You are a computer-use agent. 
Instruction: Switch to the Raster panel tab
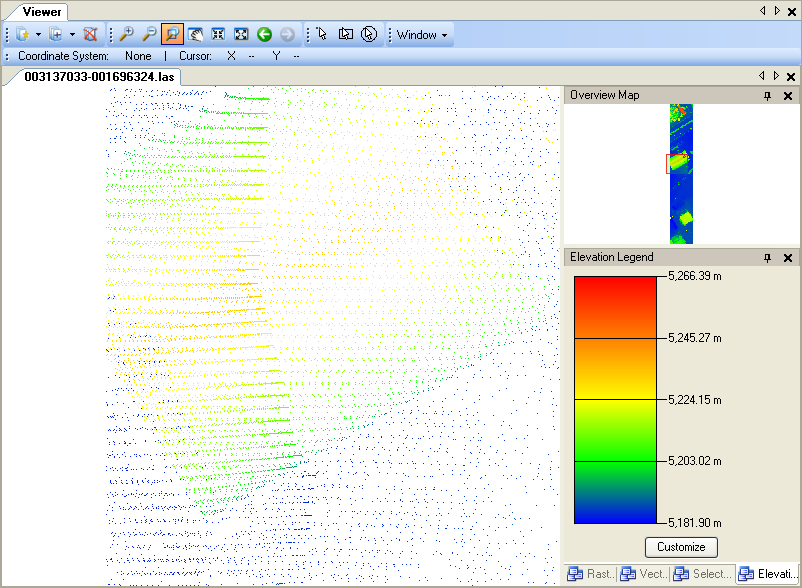tap(590, 574)
